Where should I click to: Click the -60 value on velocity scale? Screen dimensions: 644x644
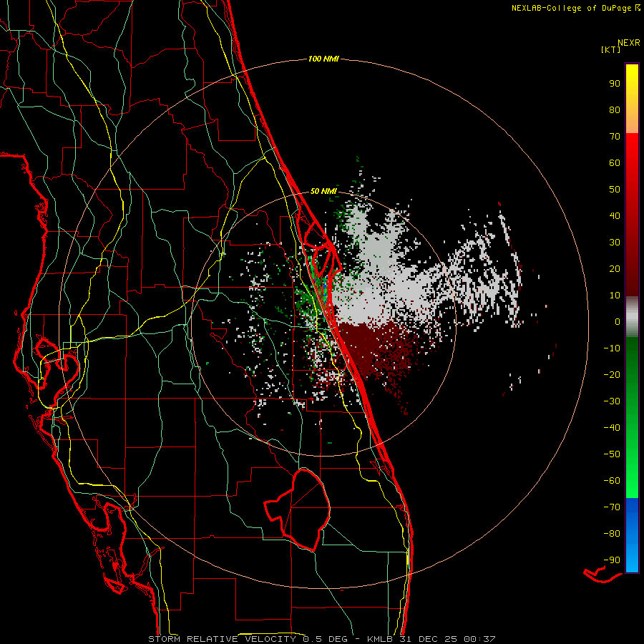[x=612, y=481]
